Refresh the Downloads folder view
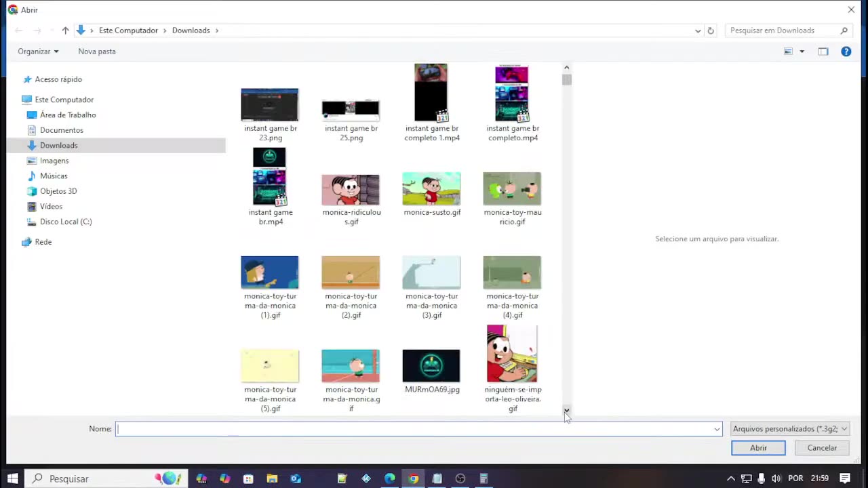Viewport: 868px width, 488px height. pyautogui.click(x=711, y=30)
